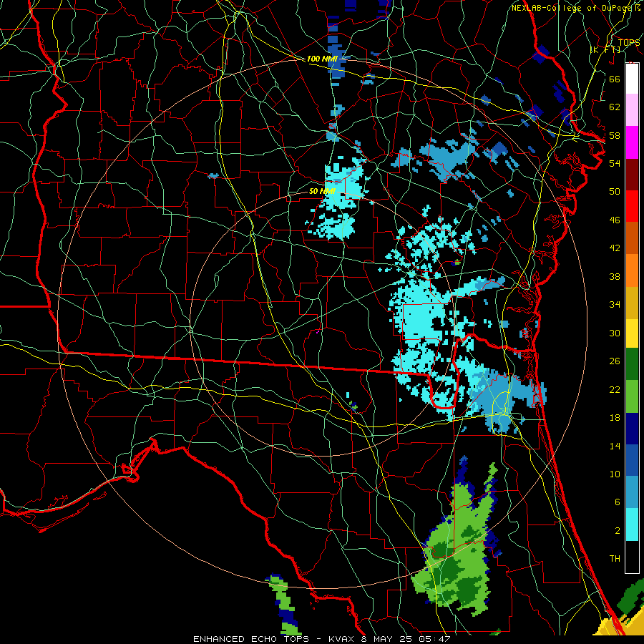Select the bright red legend swatch
The width and height of the screenshot is (644, 644).
point(632,206)
